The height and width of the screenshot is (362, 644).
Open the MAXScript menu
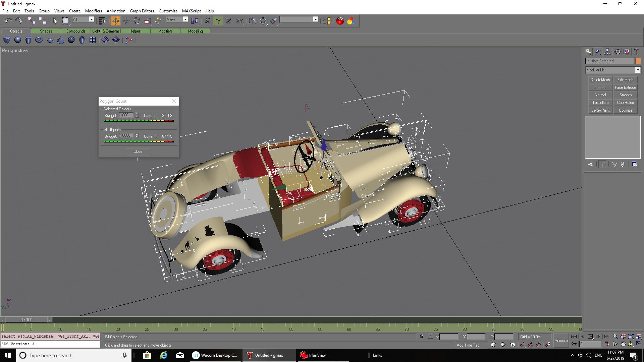[191, 11]
